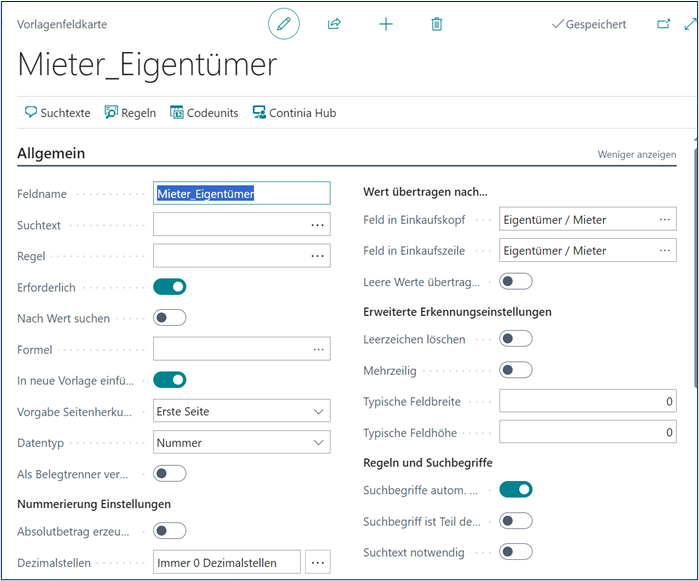Enable Leere Werte übertragen switch

tap(516, 281)
